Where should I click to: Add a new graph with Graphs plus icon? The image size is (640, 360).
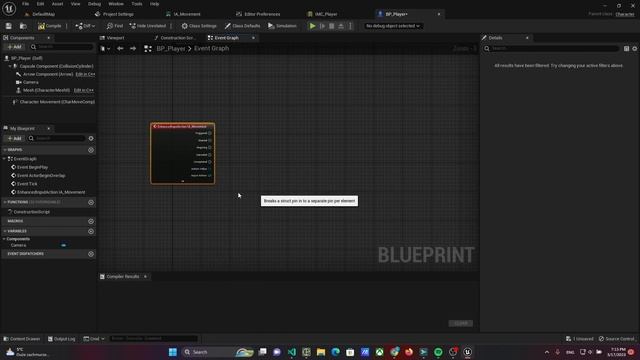pos(91,150)
